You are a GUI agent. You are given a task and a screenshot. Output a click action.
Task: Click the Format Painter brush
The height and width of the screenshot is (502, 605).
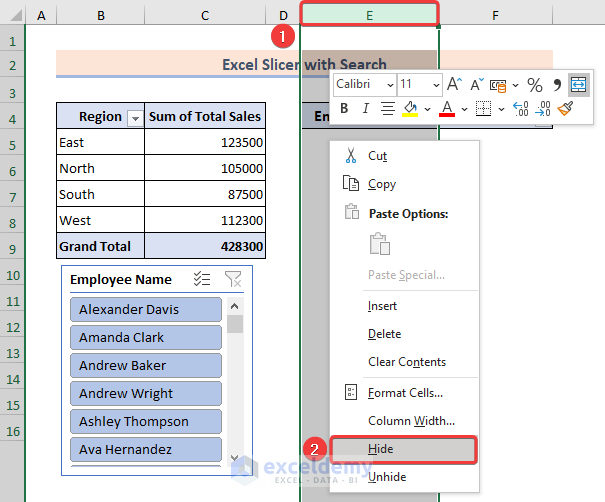point(565,108)
